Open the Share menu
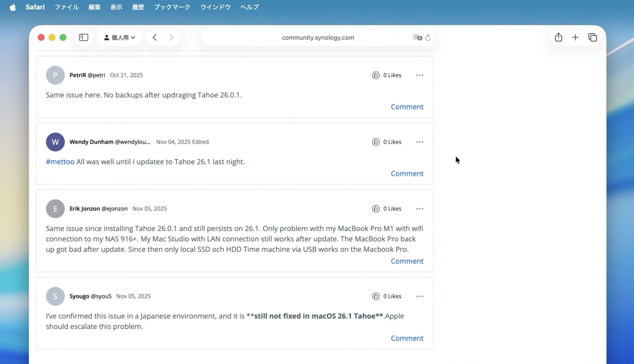Viewport: 634px width, 364px height. pyautogui.click(x=558, y=38)
